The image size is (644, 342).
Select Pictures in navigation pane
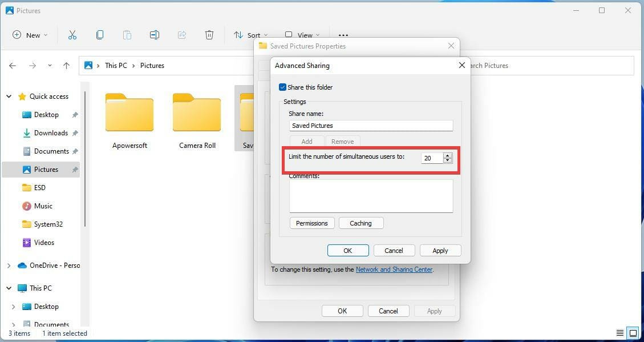(41, 170)
